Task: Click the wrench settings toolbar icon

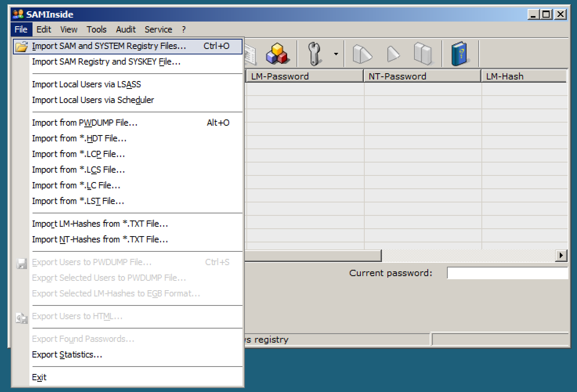Action: tap(314, 54)
